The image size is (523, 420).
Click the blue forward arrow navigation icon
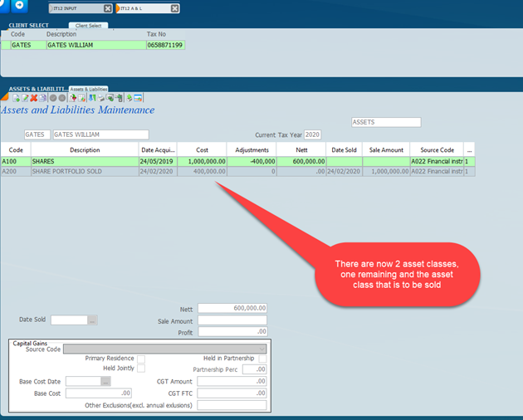20,5
